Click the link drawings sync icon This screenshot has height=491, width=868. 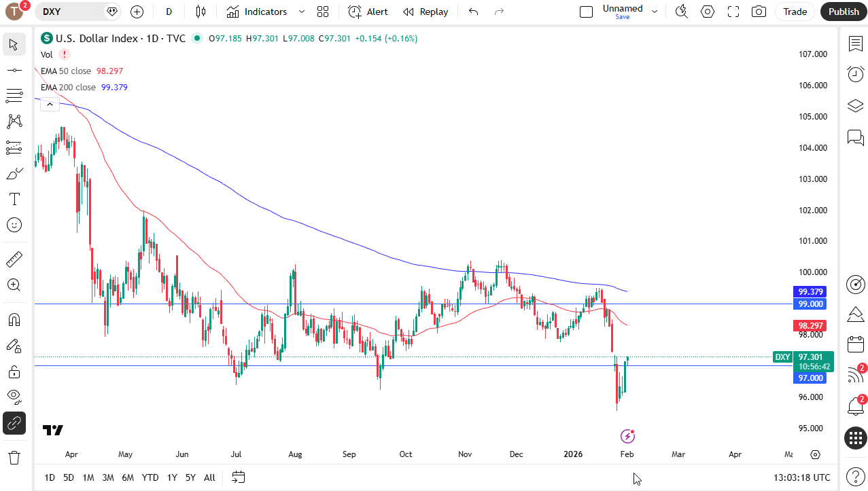coord(14,423)
